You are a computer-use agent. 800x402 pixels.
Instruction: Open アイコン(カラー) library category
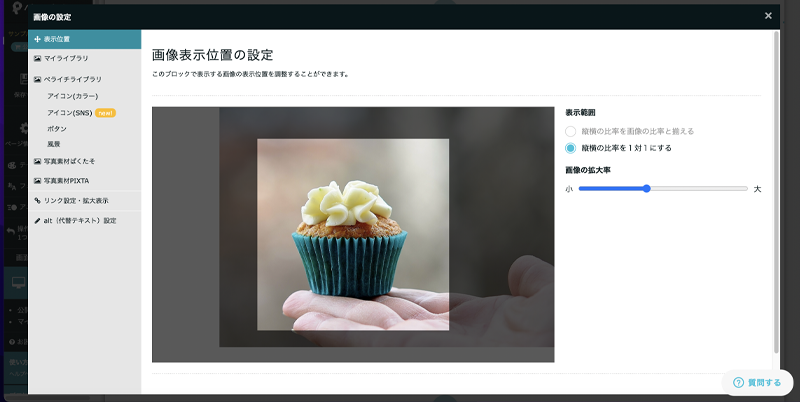tap(72, 96)
